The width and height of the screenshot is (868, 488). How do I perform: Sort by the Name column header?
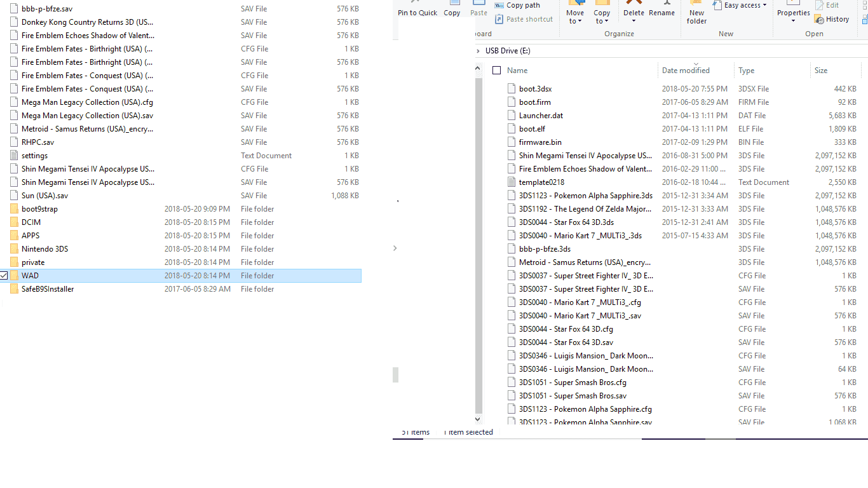pyautogui.click(x=517, y=71)
